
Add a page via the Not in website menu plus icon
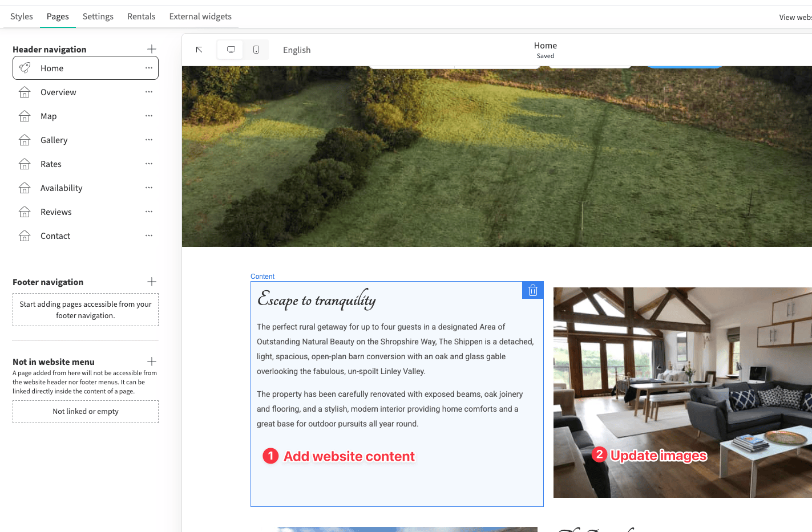151,361
